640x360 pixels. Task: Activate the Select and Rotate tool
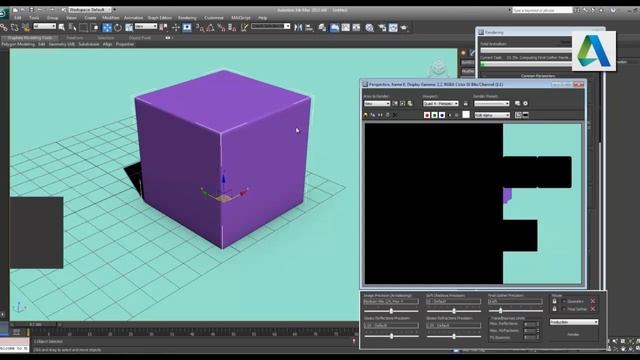(x=118, y=27)
